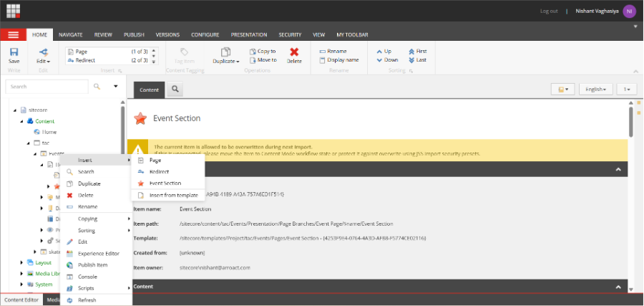The height and width of the screenshot is (306, 644).
Task: Switch to the Content editor tab
Action: click(149, 90)
